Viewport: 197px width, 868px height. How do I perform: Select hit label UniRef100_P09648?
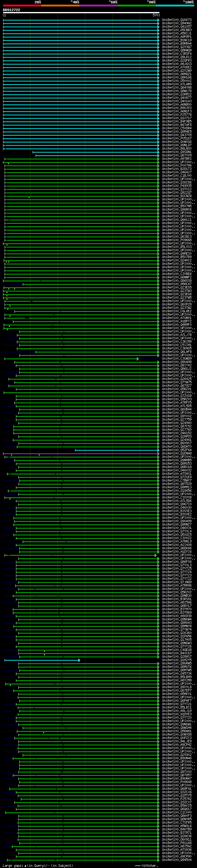pos(176,782)
